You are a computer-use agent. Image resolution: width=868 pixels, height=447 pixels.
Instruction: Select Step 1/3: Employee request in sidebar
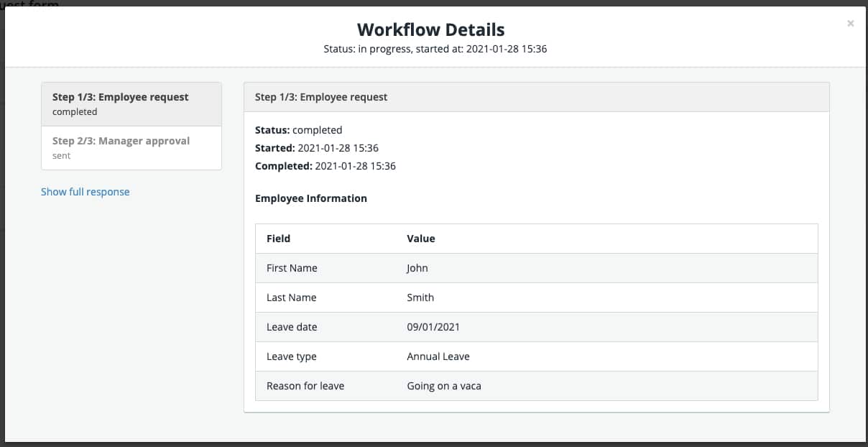click(x=131, y=103)
